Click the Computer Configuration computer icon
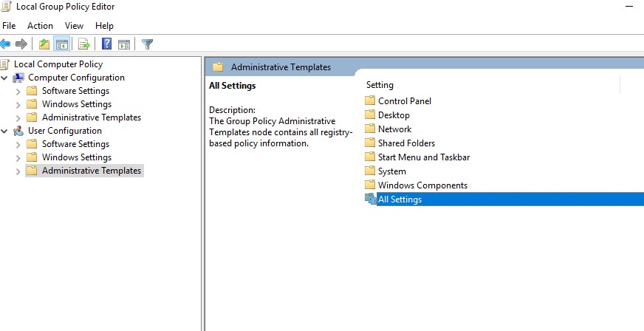 (18, 78)
